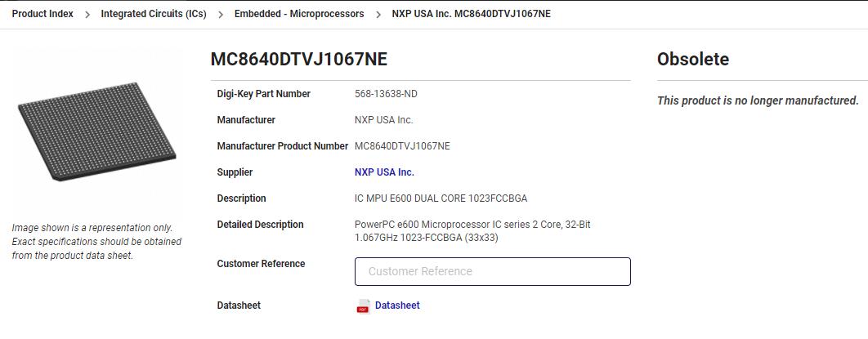Go to Product Index breadcrumb
This screenshot has height=339, width=868.
pos(43,14)
